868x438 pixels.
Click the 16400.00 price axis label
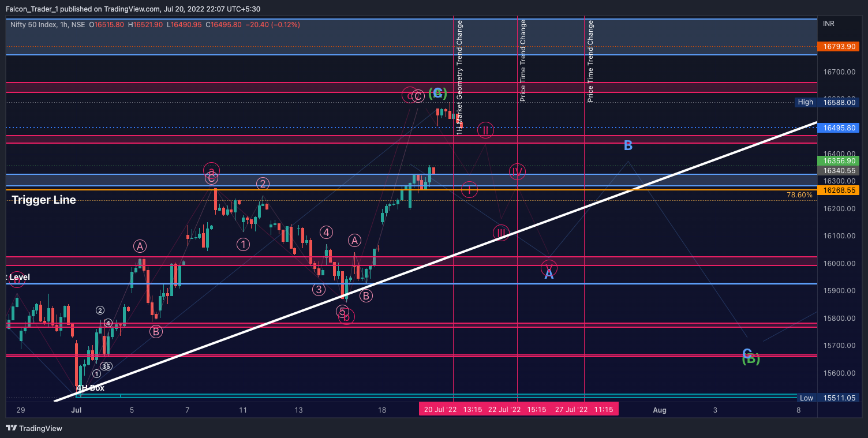pyautogui.click(x=839, y=154)
